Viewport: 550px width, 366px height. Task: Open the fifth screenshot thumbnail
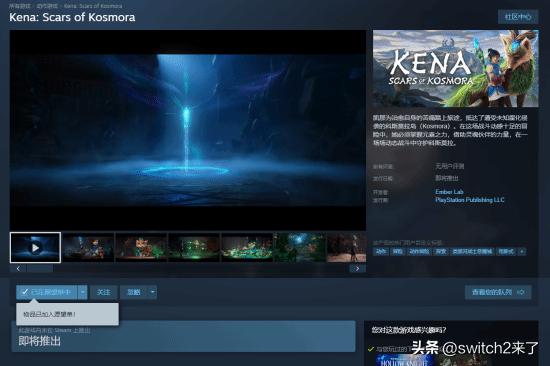[x=247, y=247]
